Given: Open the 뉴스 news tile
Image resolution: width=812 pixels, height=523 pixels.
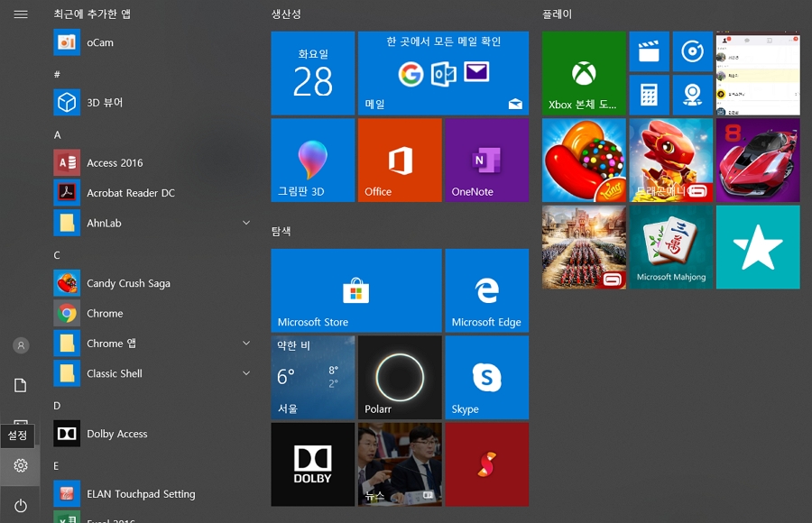Looking at the screenshot, I should coord(400,464).
